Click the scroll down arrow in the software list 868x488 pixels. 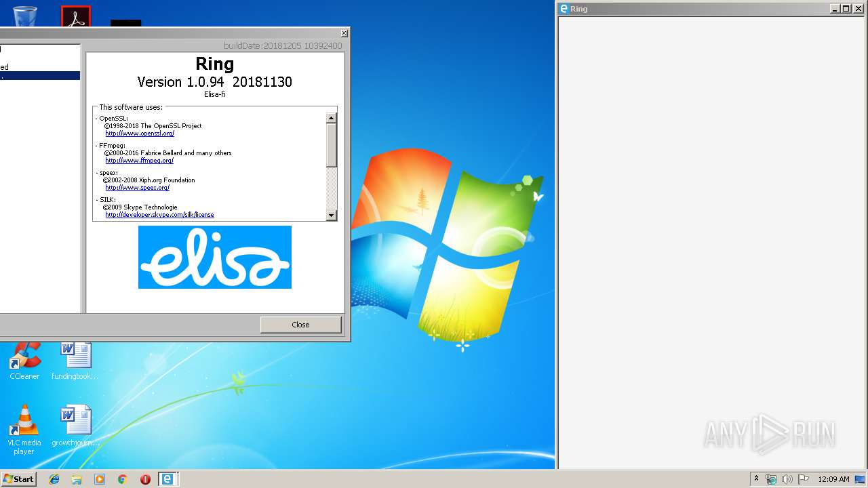(332, 215)
